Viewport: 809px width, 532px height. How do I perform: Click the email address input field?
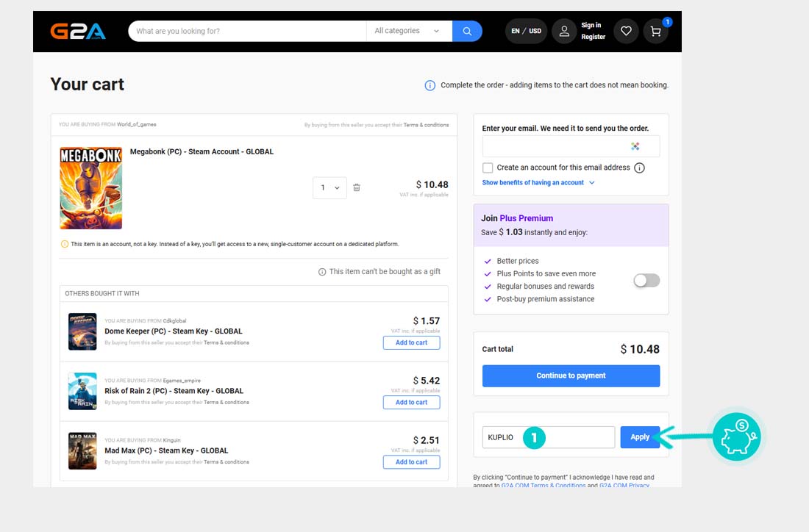coord(556,146)
